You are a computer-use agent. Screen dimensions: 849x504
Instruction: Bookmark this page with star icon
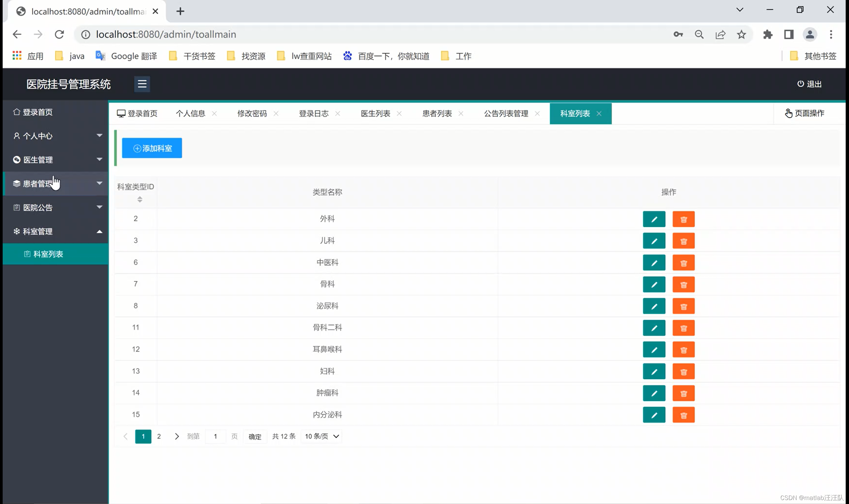[x=741, y=34]
